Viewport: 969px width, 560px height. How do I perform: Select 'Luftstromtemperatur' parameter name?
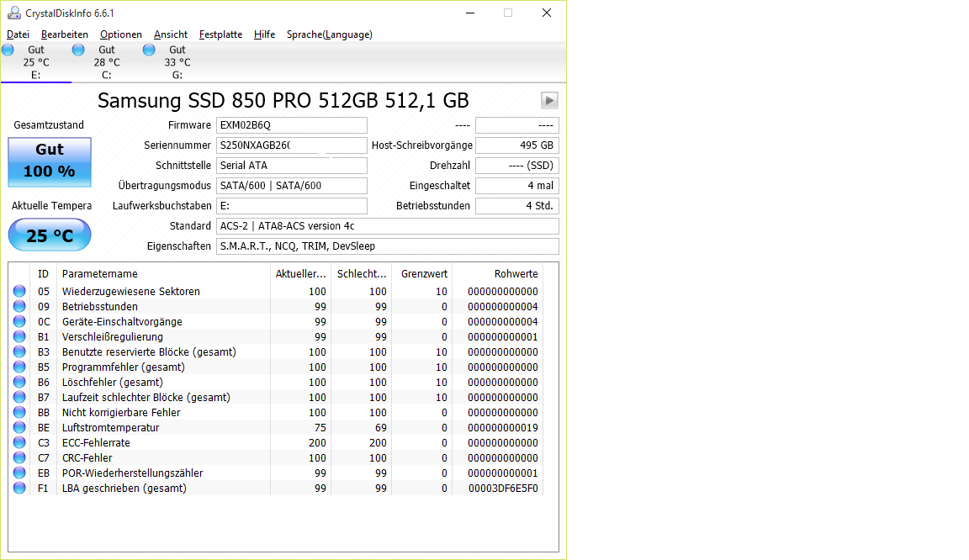111,428
